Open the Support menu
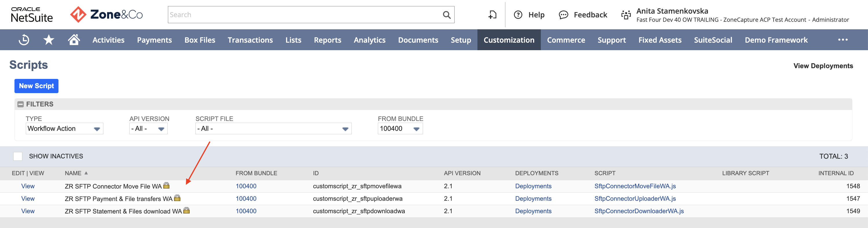This screenshot has width=868, height=228. point(611,40)
